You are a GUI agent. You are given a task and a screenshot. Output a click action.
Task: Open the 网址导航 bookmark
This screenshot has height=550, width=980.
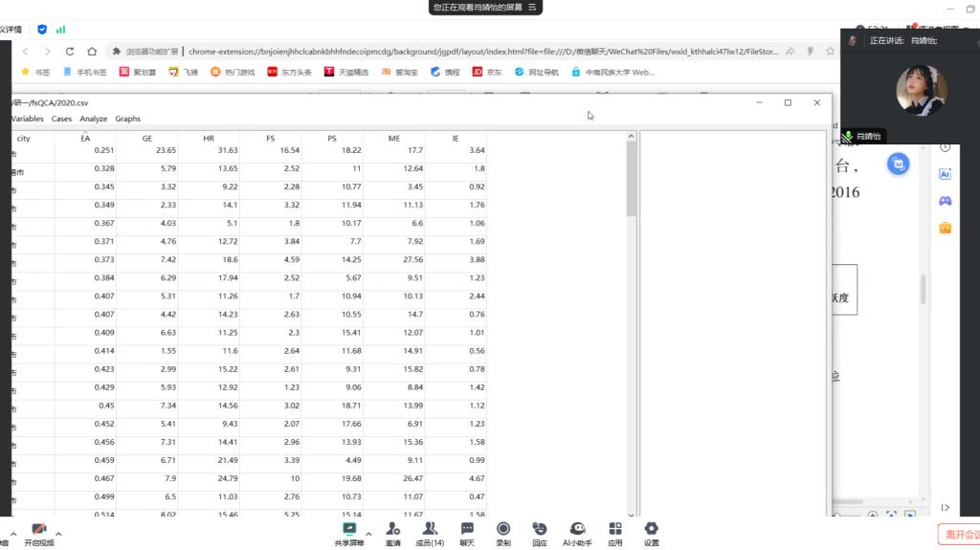click(x=536, y=72)
